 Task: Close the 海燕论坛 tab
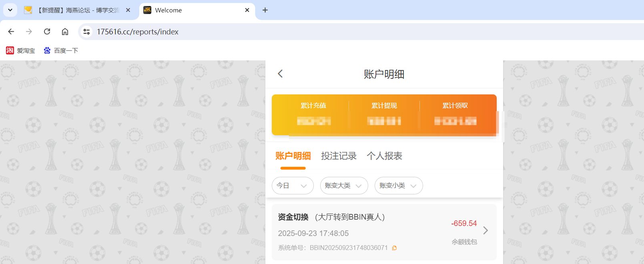tap(128, 10)
